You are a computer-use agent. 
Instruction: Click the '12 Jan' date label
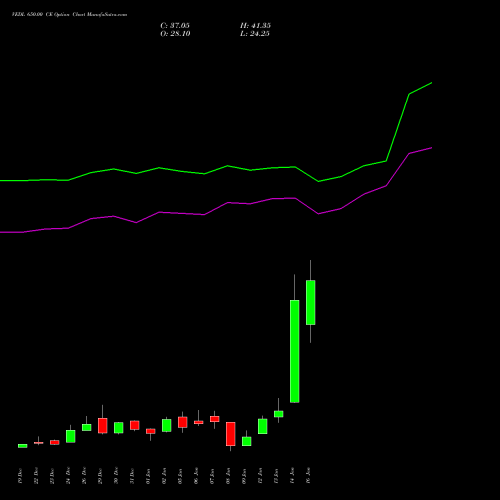260,476
